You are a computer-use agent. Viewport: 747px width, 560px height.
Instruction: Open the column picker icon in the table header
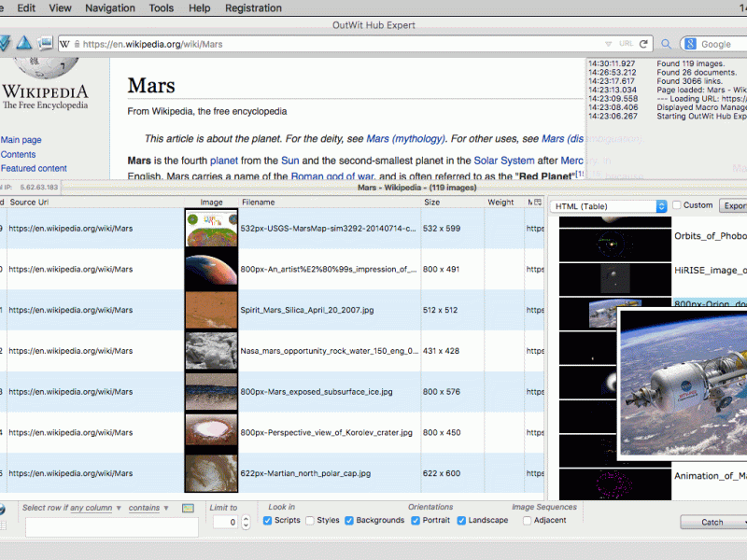click(x=538, y=202)
